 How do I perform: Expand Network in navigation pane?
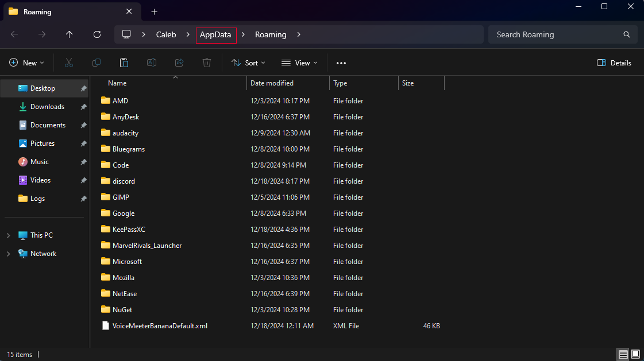click(8, 254)
